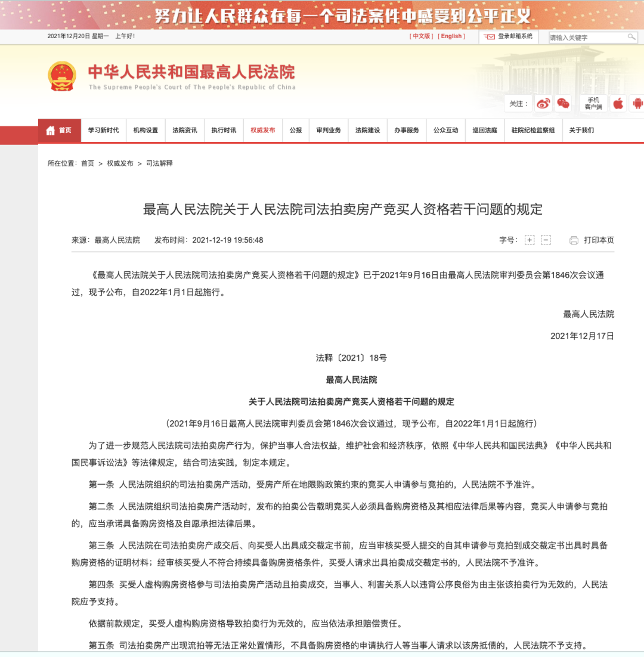Click the source 最高人民法院 text
The image size is (644, 657).
(x=117, y=240)
